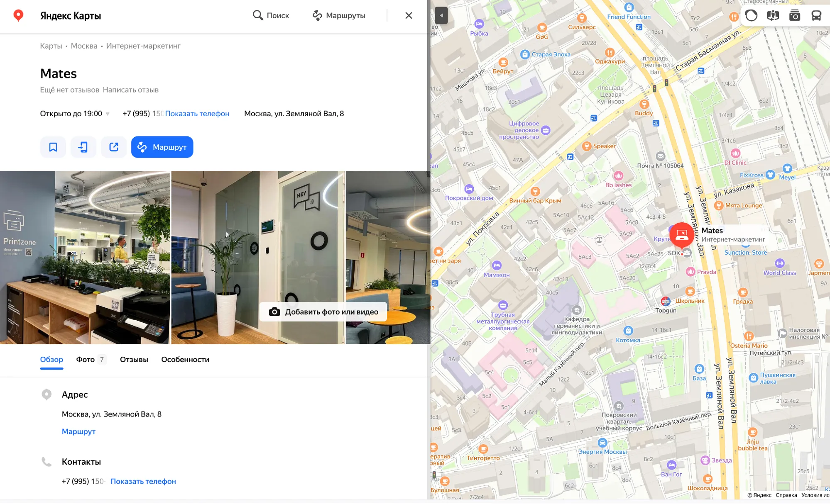The width and height of the screenshot is (830, 504).
Task: Click the Яндекс Карты logo pin
Action: pos(18,15)
